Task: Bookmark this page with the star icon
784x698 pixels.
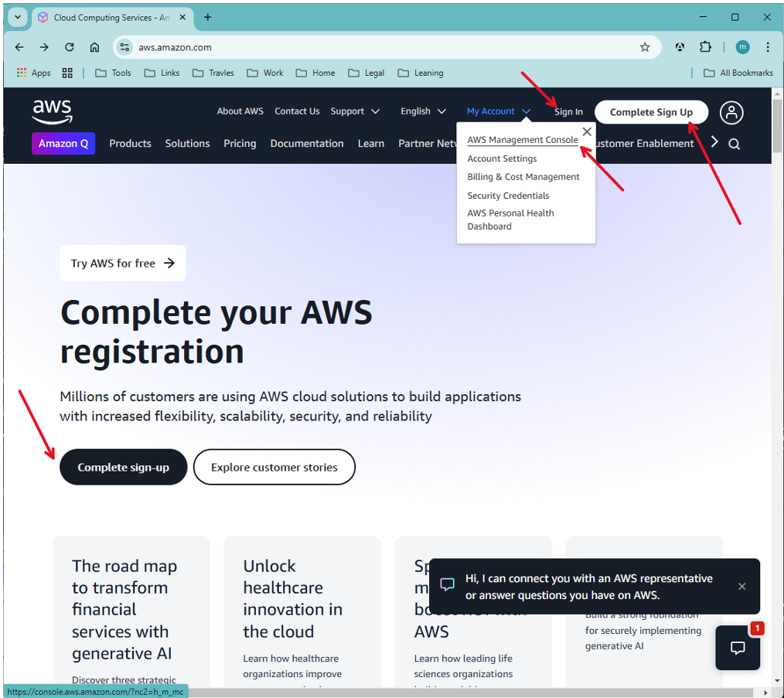Action: coord(645,47)
